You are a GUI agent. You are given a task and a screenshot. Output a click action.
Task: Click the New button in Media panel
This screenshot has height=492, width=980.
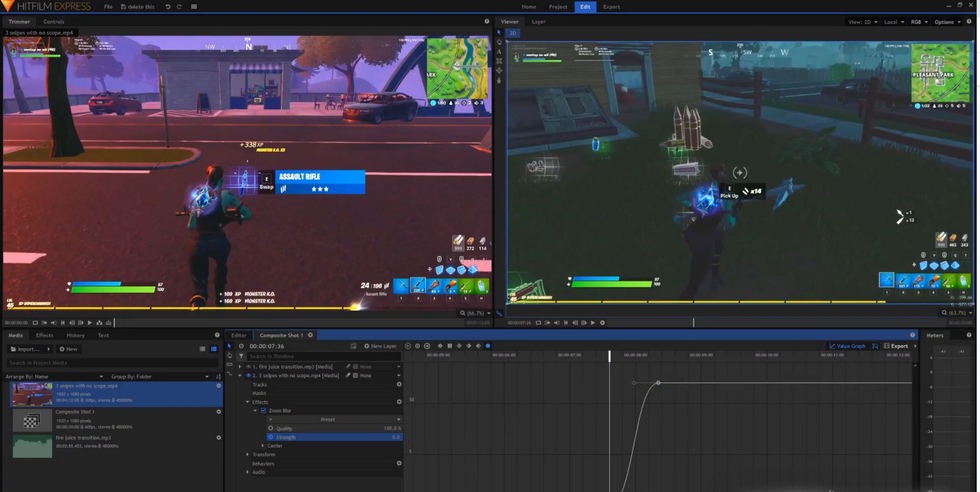[x=68, y=349]
